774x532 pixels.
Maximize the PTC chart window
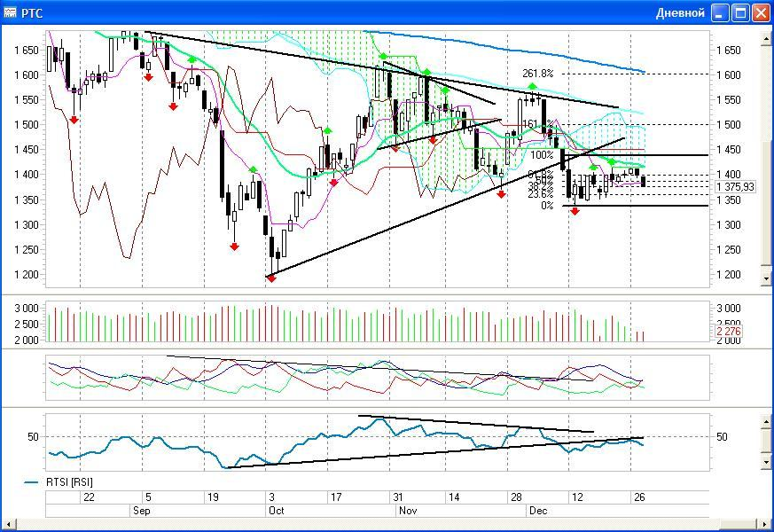(x=740, y=12)
